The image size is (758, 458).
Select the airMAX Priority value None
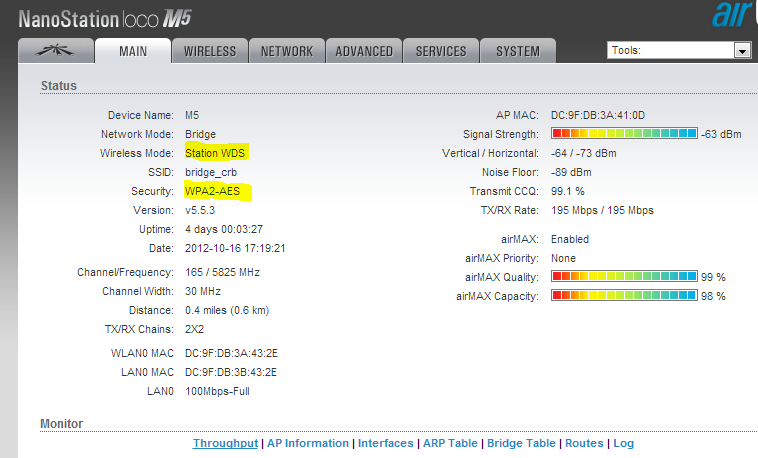563,258
